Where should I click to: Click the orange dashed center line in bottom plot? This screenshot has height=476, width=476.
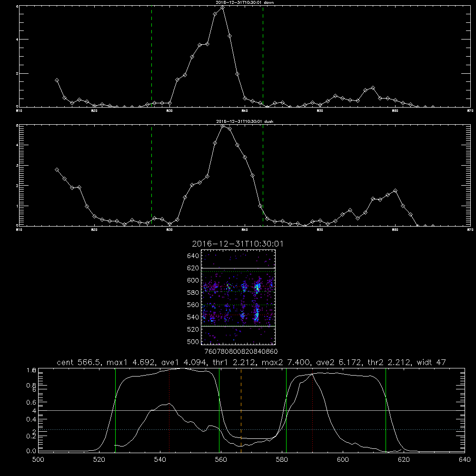pyautogui.click(x=241, y=410)
